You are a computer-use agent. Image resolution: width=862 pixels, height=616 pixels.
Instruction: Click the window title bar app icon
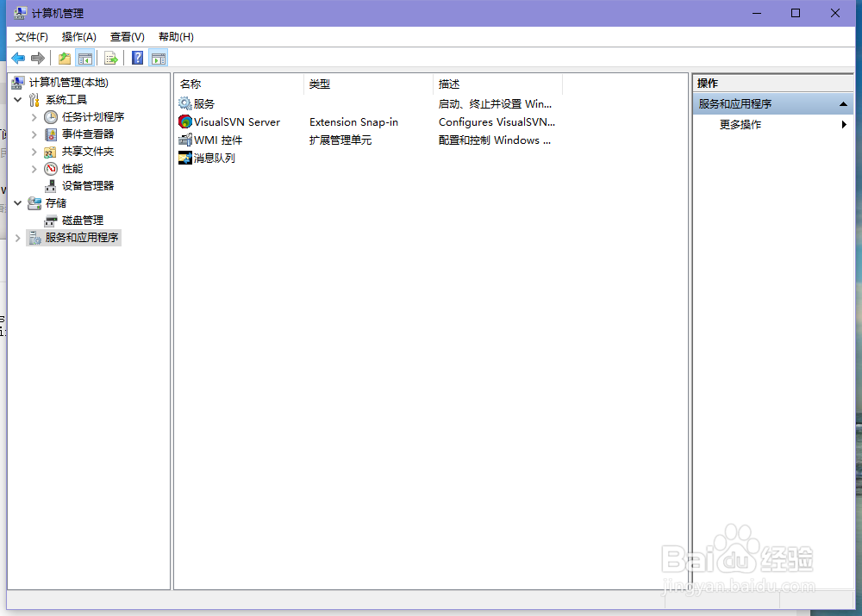click(21, 13)
